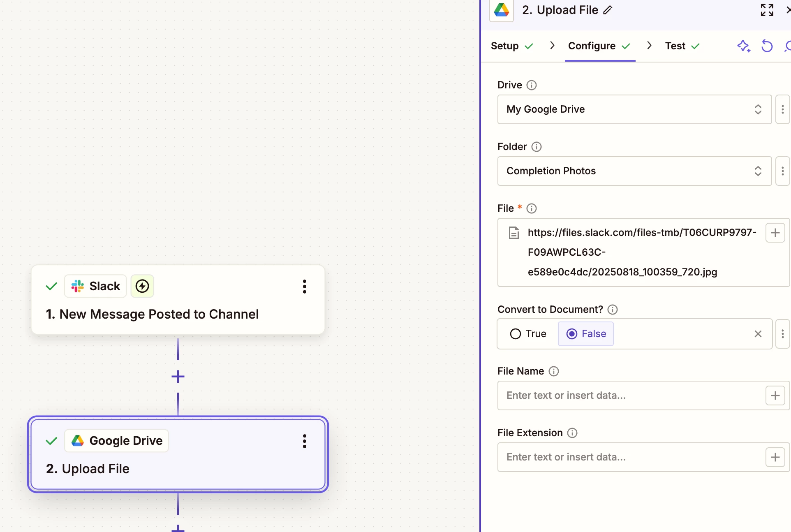The width and height of the screenshot is (791, 532).
Task: Go to the Configure tab
Action: click(x=599, y=46)
